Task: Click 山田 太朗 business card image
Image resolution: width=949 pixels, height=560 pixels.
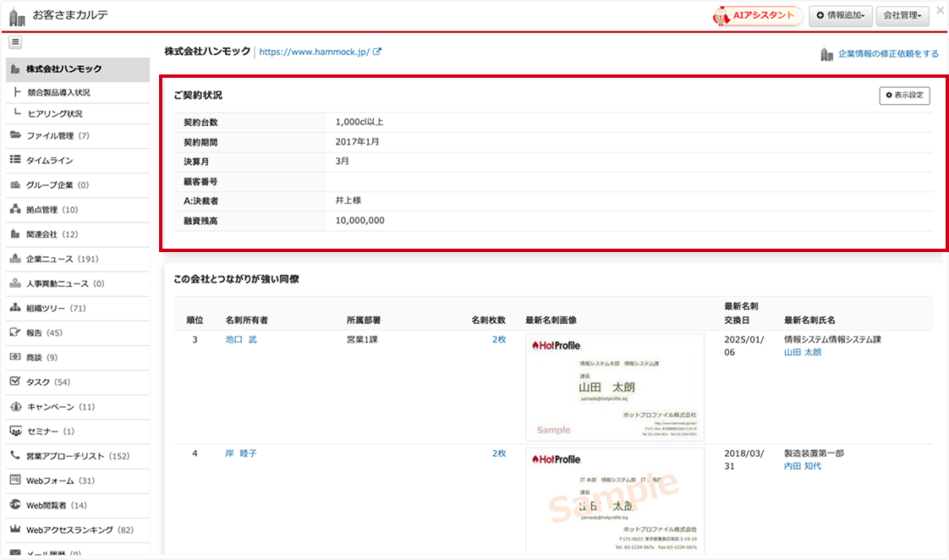Action: (615, 387)
